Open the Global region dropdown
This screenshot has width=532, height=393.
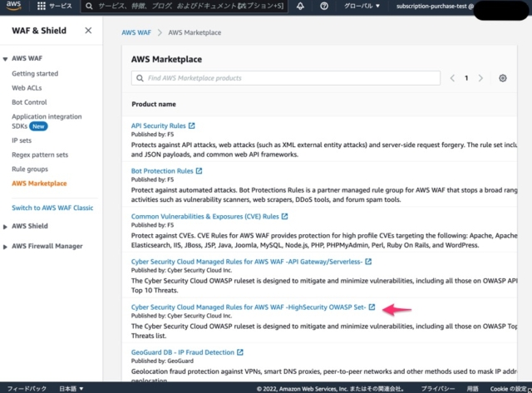click(362, 6)
